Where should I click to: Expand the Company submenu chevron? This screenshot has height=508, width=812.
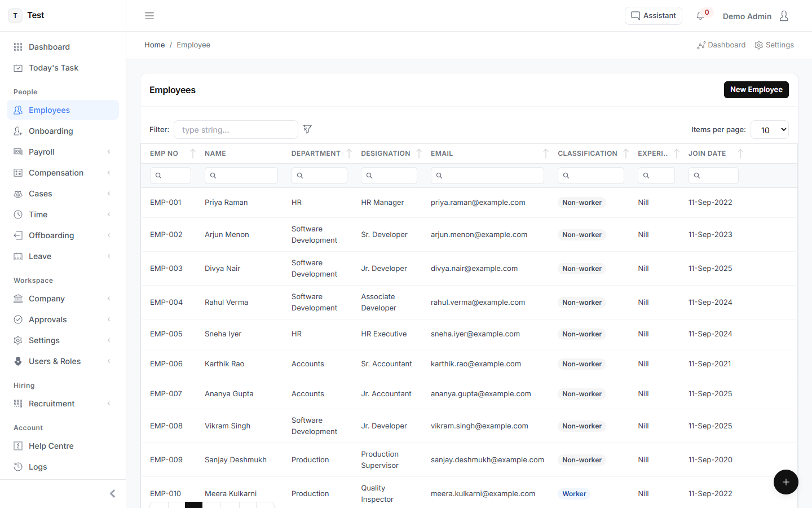109,299
